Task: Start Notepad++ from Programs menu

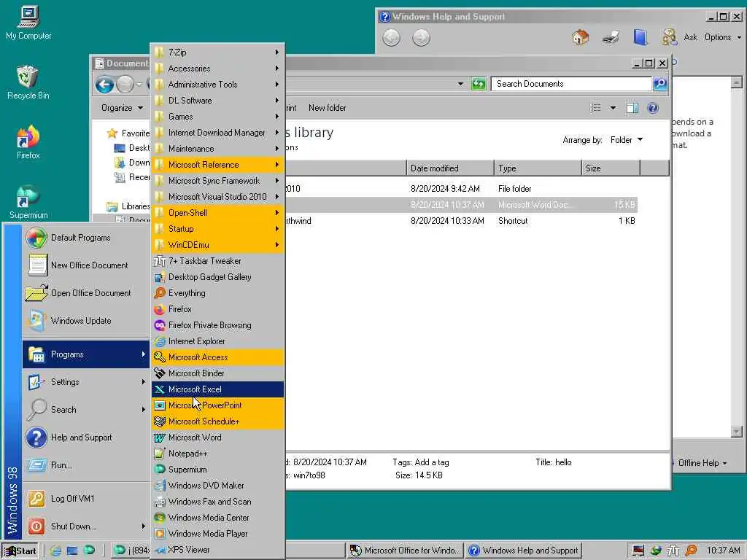Action: click(217, 454)
